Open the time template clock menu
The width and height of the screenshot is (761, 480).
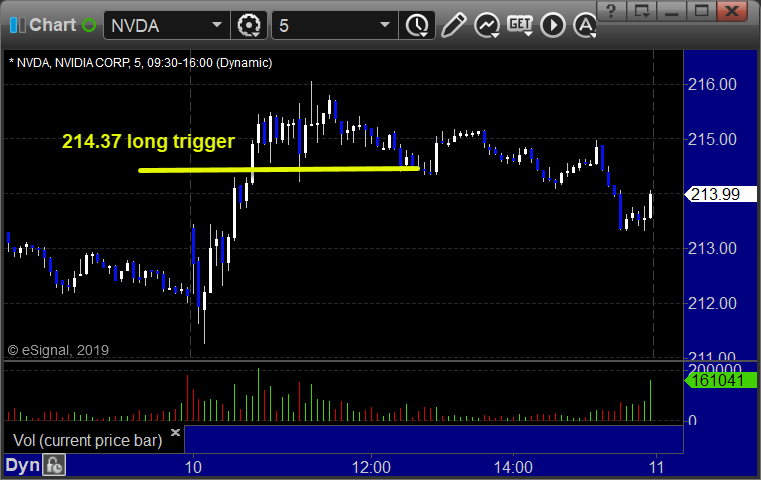click(417, 25)
